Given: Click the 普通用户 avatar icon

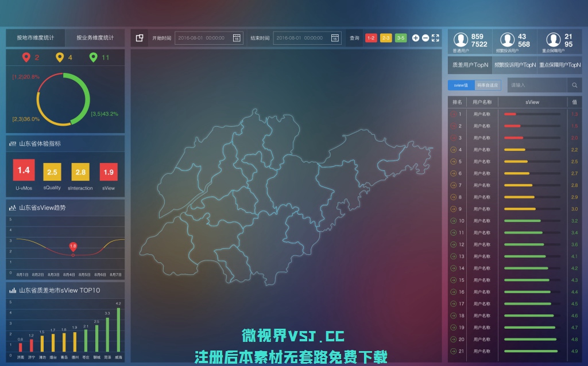Looking at the screenshot, I should pyautogui.click(x=461, y=40).
